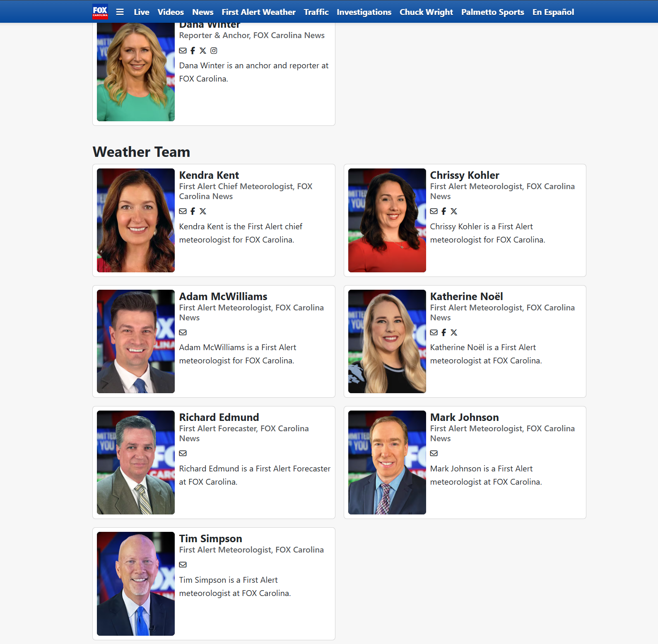This screenshot has width=658, height=644.
Task: Open Adam McWilliams' profile name link
Action: click(x=223, y=296)
